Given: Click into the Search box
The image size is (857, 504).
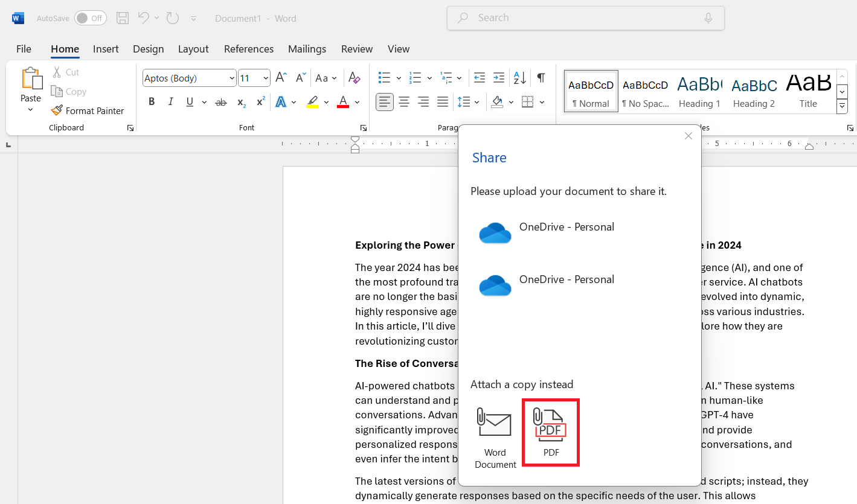Looking at the screenshot, I should point(586,18).
